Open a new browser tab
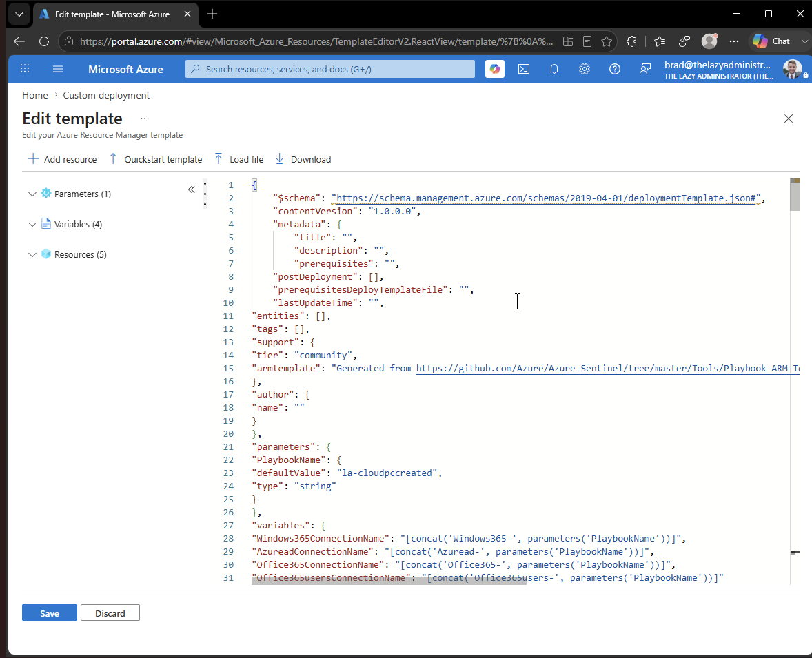 [x=212, y=14]
